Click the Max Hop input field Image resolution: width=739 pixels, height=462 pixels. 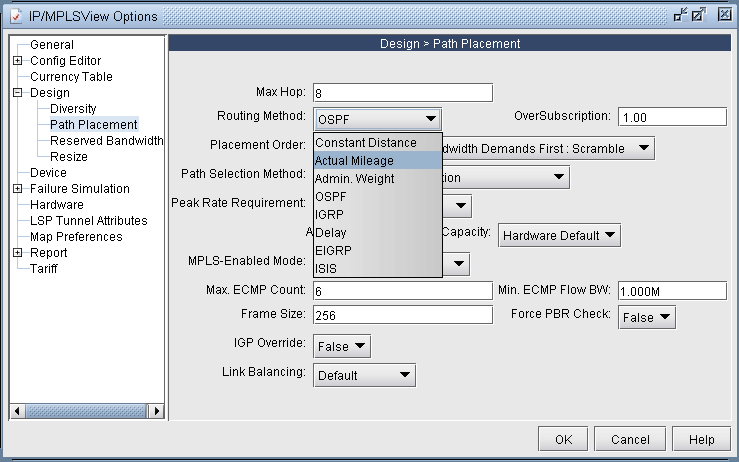point(403,93)
